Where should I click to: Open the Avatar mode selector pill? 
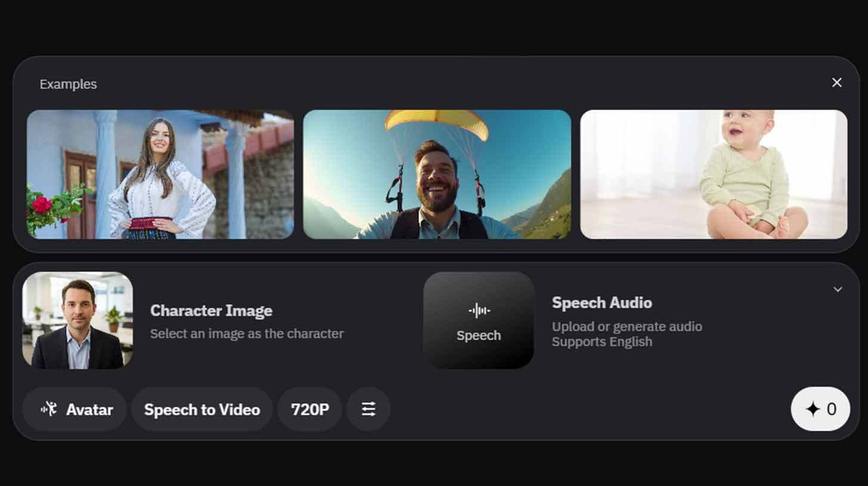click(x=74, y=409)
